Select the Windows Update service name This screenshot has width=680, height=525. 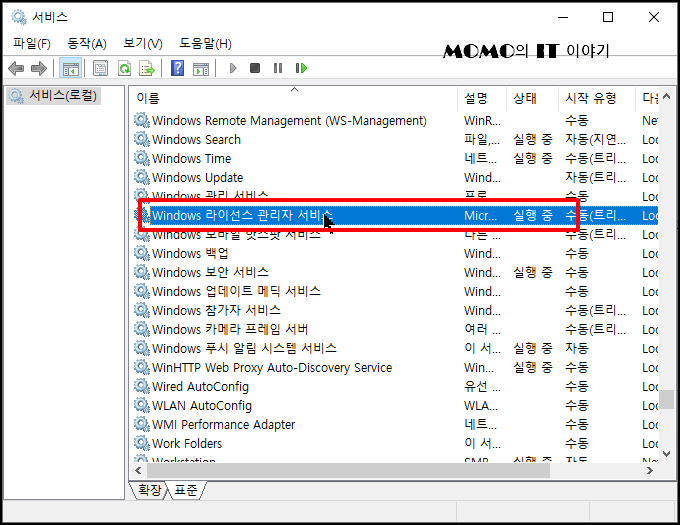(x=197, y=177)
